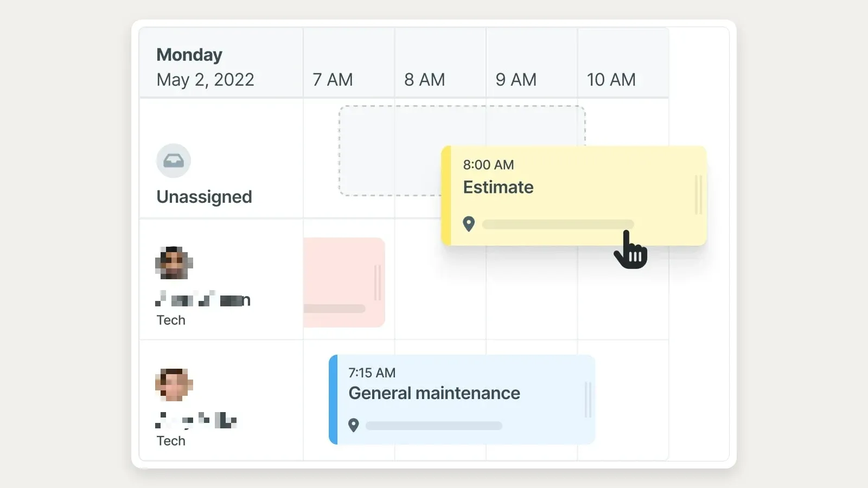Click the address placeholder bar on Estimate card
Image resolution: width=868 pixels, height=488 pixels.
[558, 224]
